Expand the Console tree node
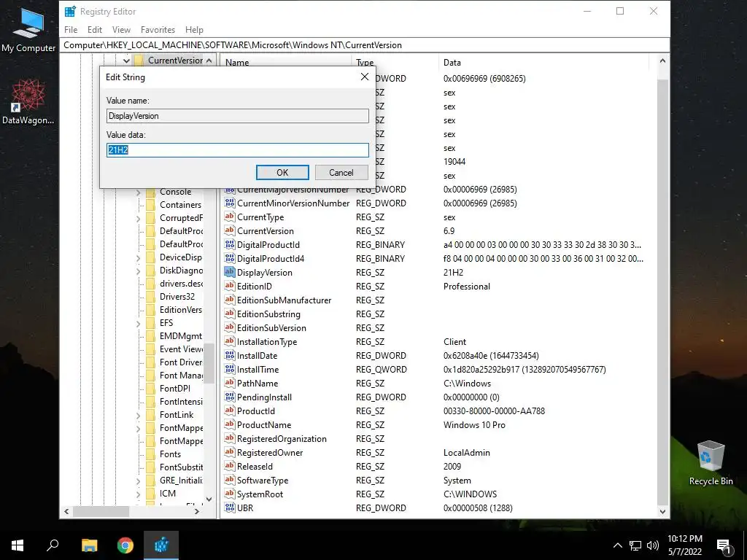The height and width of the screenshot is (560, 747). click(x=138, y=192)
